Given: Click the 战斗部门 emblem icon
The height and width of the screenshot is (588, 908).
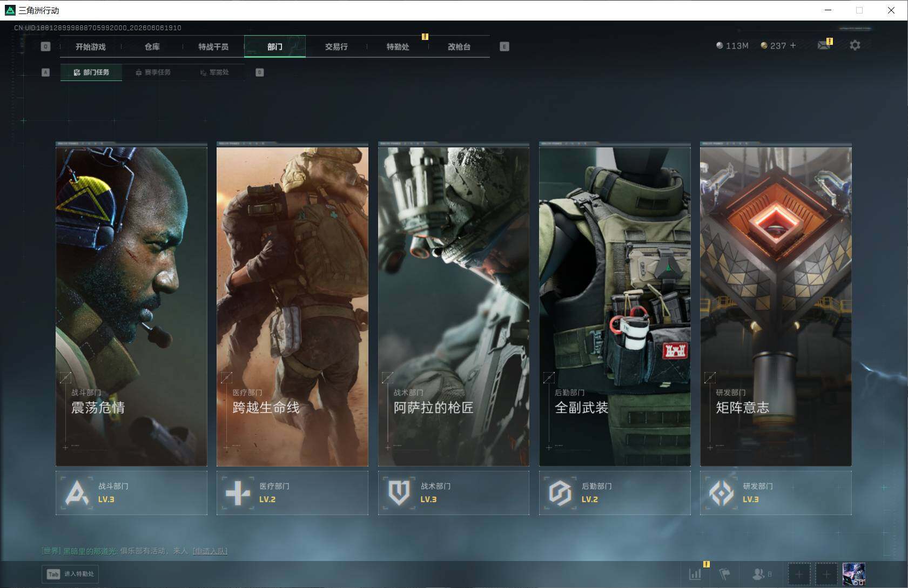Looking at the screenshot, I should point(77,492).
